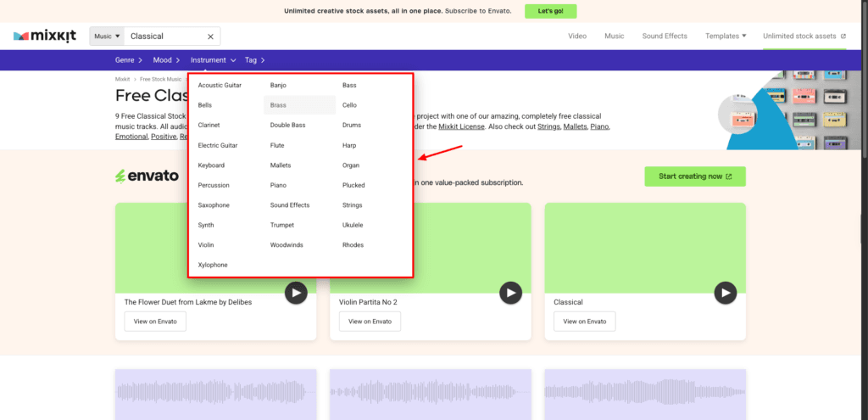Viewport: 868px width, 420px height.
Task: Select Synth instrument
Action: 206,225
